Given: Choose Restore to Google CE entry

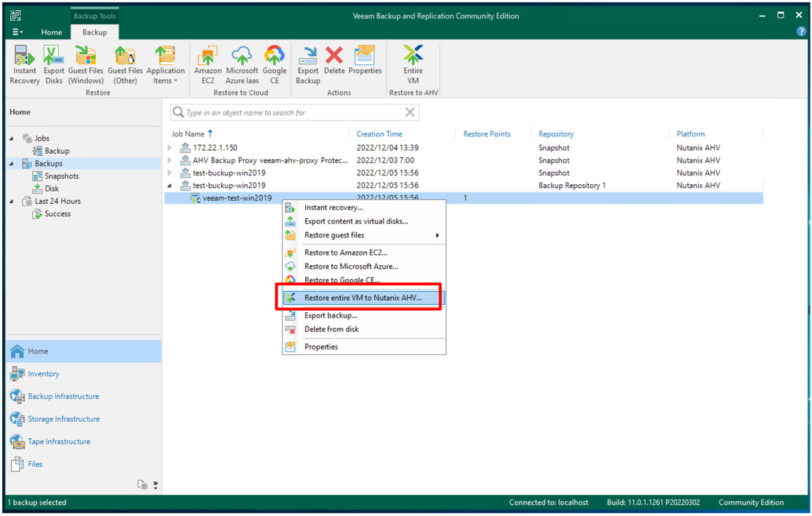Looking at the screenshot, I should 364,280.
